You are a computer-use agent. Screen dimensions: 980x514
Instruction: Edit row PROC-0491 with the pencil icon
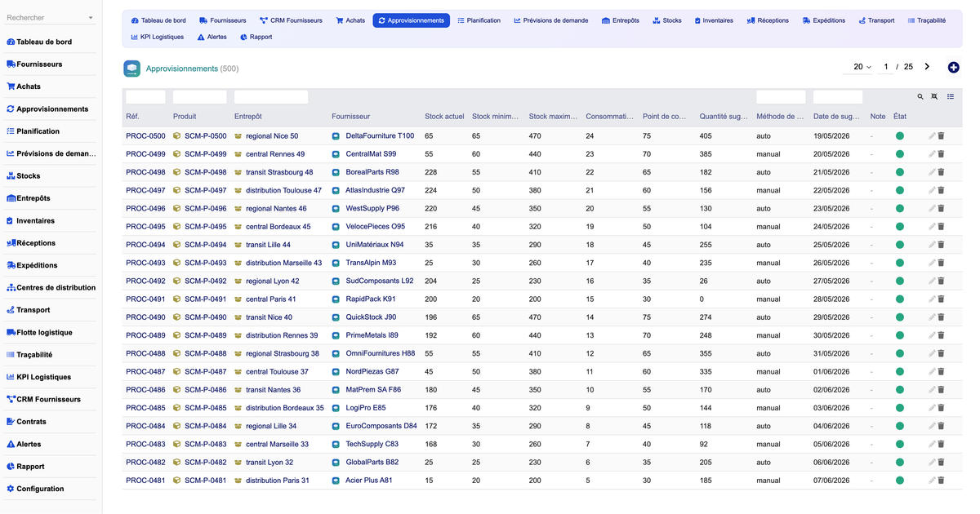click(x=932, y=299)
